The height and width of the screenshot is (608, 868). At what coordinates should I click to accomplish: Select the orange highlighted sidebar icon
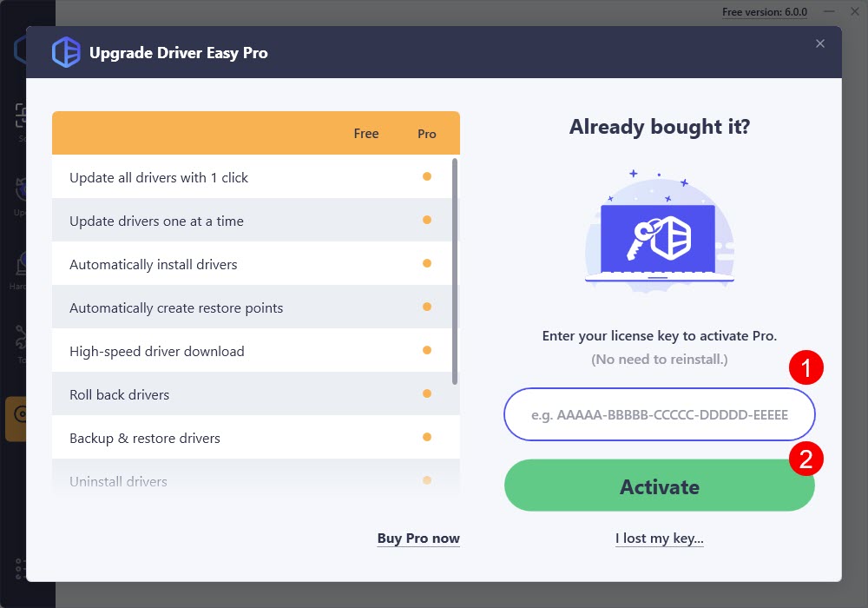(x=16, y=419)
